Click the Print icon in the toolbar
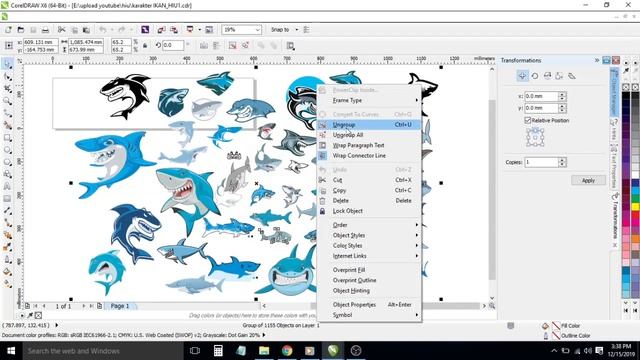640x360 pixels. tap(45, 30)
